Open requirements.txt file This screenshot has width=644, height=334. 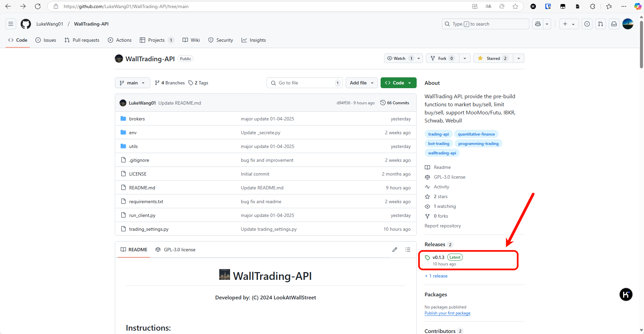(x=146, y=201)
